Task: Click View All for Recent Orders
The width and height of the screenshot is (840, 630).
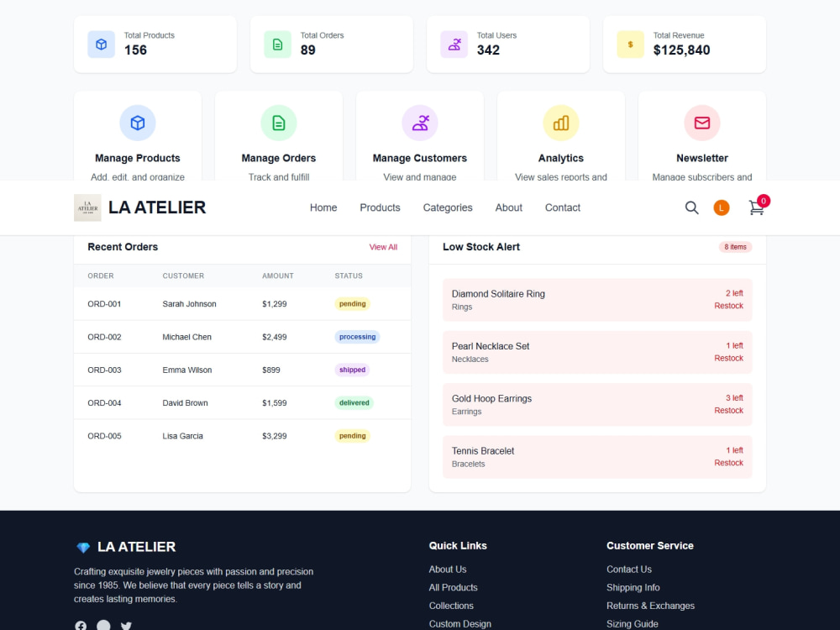Action: (x=383, y=247)
